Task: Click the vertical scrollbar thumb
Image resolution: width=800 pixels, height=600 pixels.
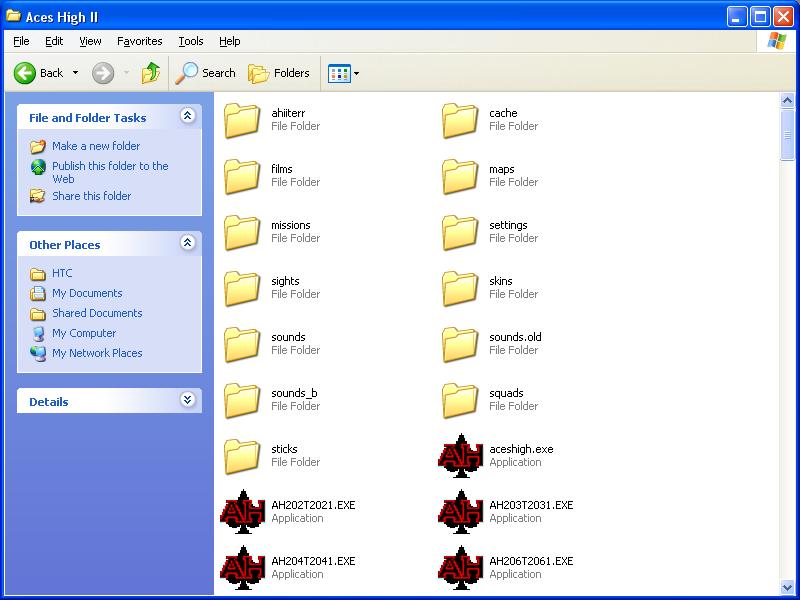Action: click(x=787, y=135)
